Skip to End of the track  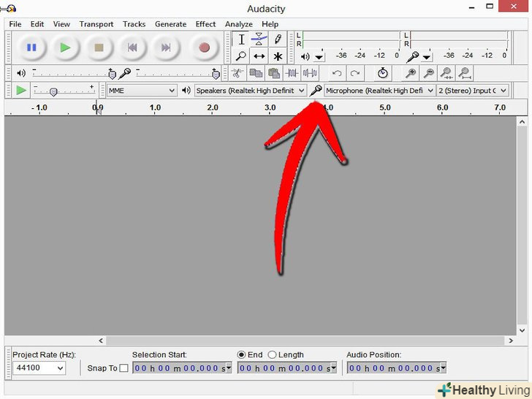tap(166, 47)
